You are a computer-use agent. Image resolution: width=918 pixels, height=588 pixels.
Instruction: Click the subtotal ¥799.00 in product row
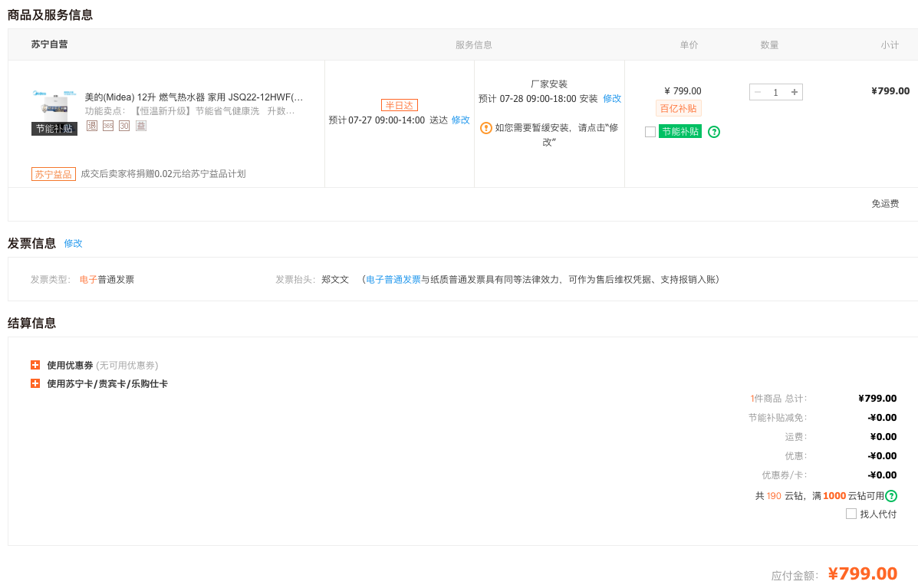point(890,90)
